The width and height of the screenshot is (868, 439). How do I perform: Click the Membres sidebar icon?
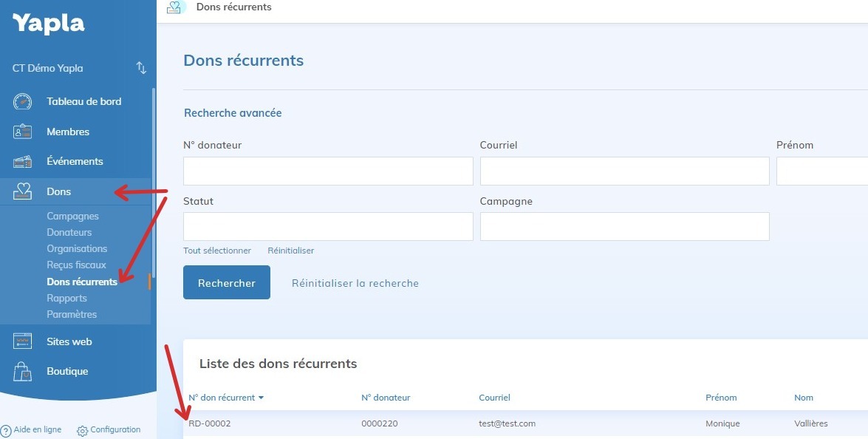pyautogui.click(x=23, y=132)
